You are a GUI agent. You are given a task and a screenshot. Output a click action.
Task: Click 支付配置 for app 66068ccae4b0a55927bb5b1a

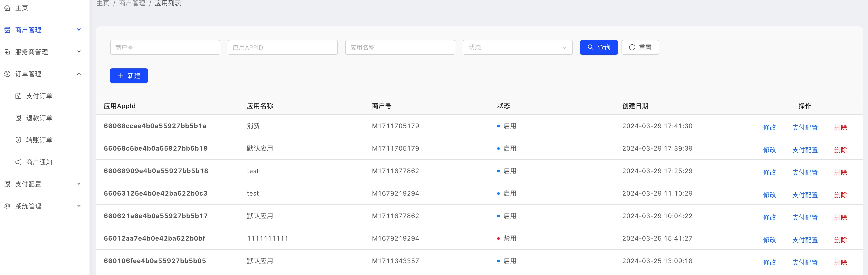click(805, 127)
